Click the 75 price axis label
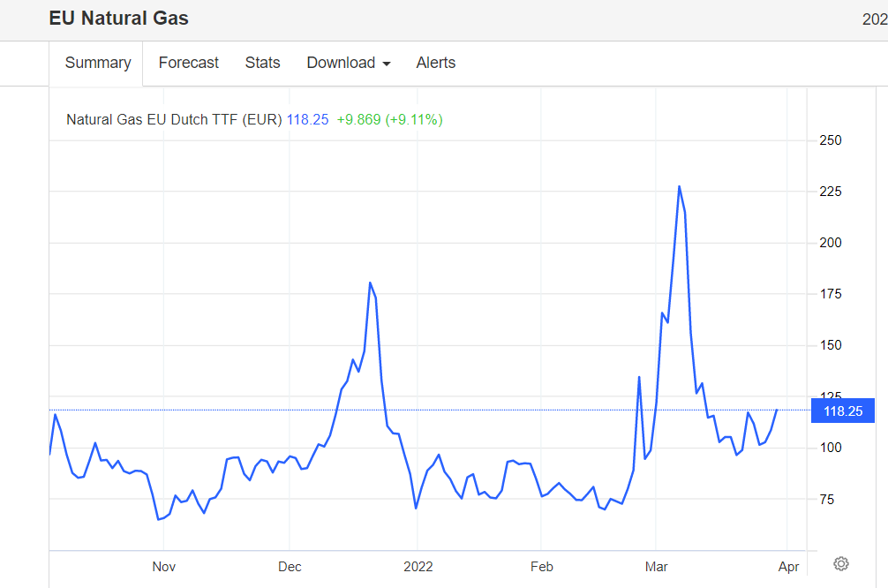 [826, 499]
